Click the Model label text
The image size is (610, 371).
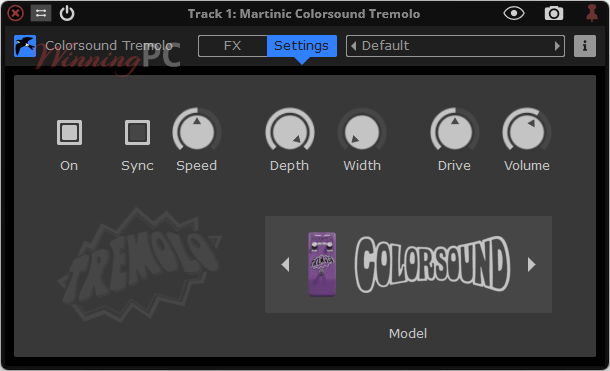[408, 334]
